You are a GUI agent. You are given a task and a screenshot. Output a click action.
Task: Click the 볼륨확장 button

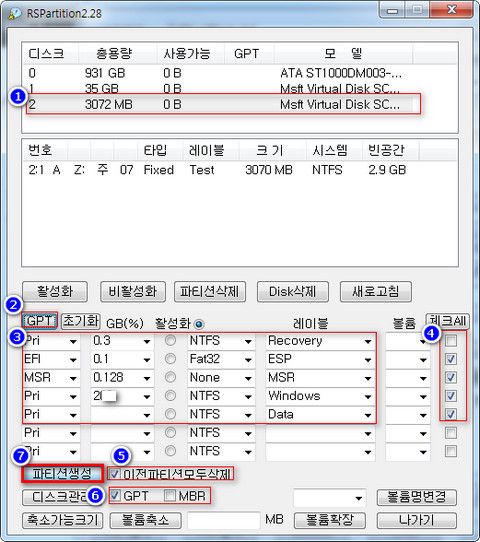330,520
